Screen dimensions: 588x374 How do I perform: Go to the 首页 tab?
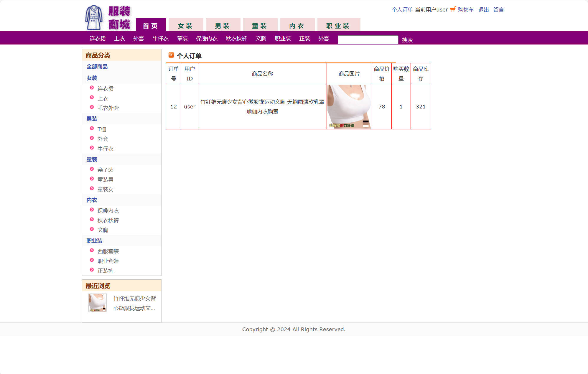[x=151, y=26]
